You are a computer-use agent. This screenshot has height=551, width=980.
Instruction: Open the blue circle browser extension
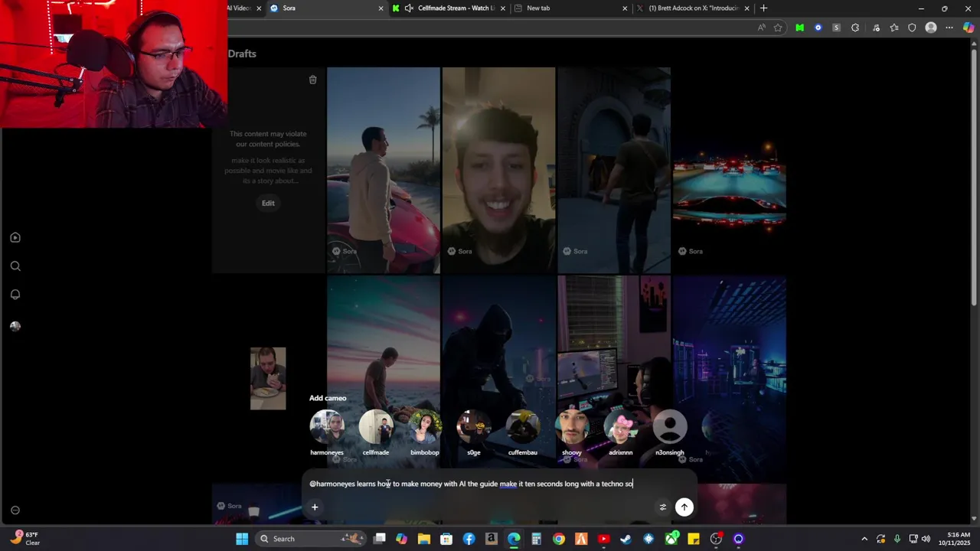point(818,28)
